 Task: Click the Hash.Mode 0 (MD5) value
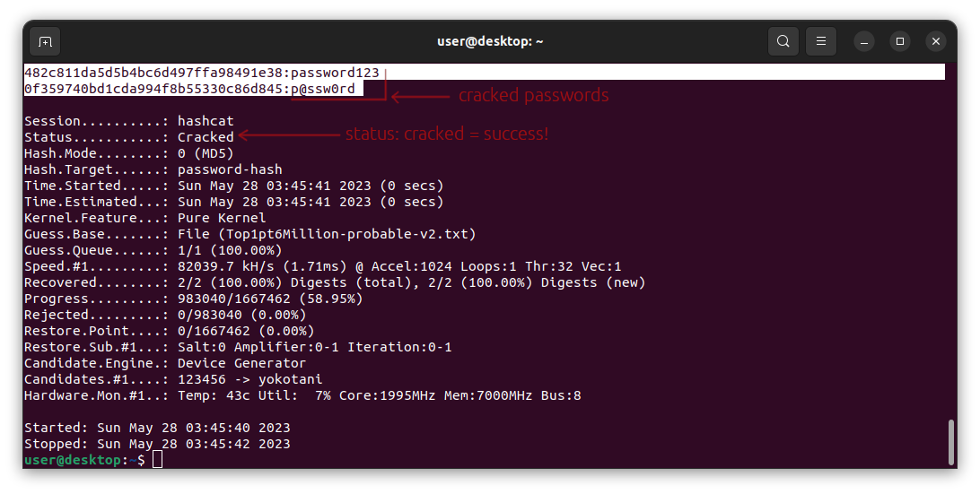tap(206, 153)
